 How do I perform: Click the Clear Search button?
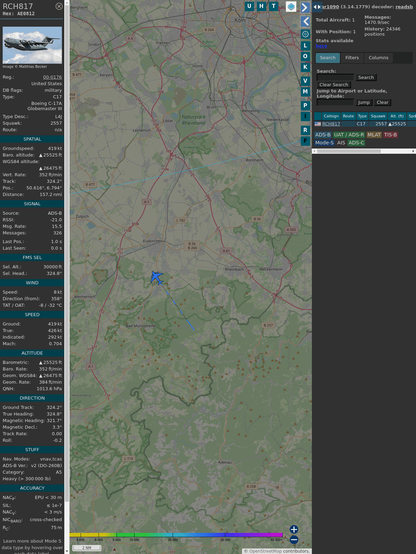334,85
